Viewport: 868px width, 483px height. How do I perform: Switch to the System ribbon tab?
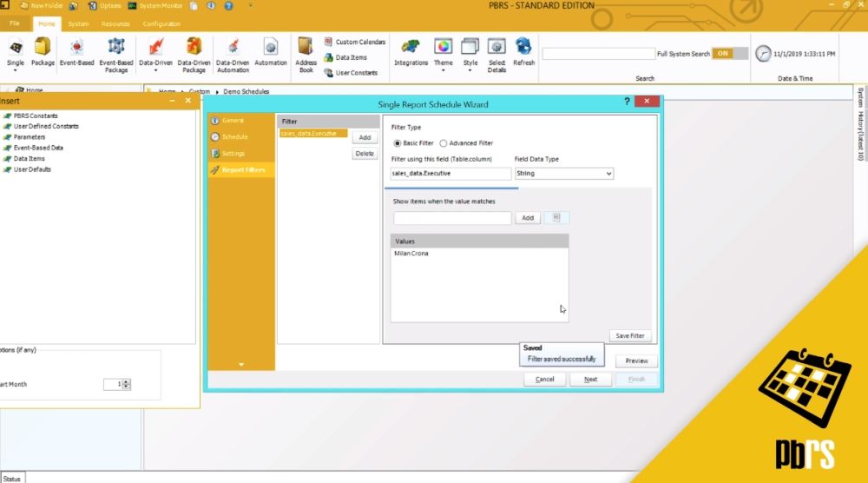tap(78, 23)
